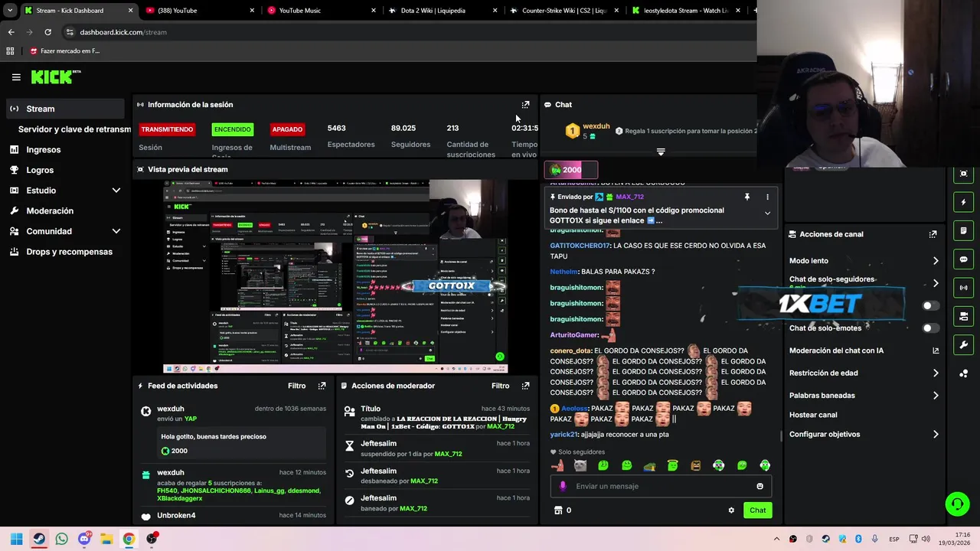The width and height of the screenshot is (980, 551).
Task: Insert the green halo emote
Action: pyautogui.click(x=672, y=465)
